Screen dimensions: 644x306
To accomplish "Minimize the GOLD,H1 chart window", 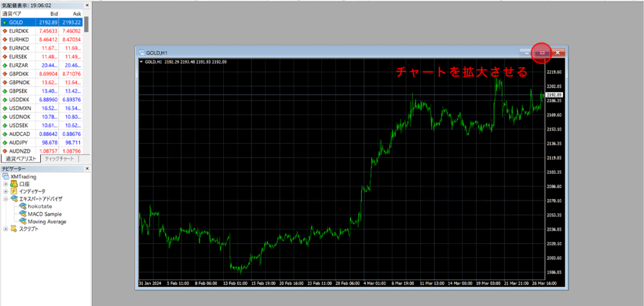I will click(x=527, y=53).
